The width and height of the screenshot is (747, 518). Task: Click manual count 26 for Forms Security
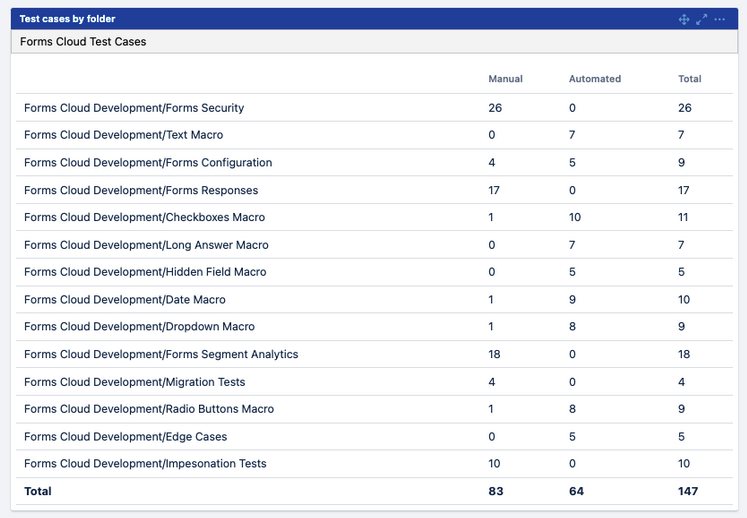[495, 108]
